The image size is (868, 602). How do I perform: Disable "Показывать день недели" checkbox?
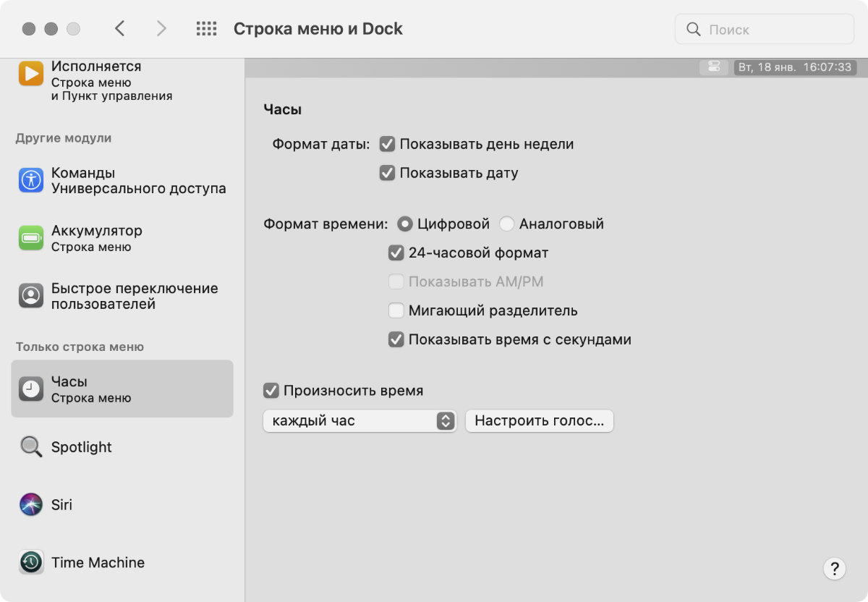(388, 144)
